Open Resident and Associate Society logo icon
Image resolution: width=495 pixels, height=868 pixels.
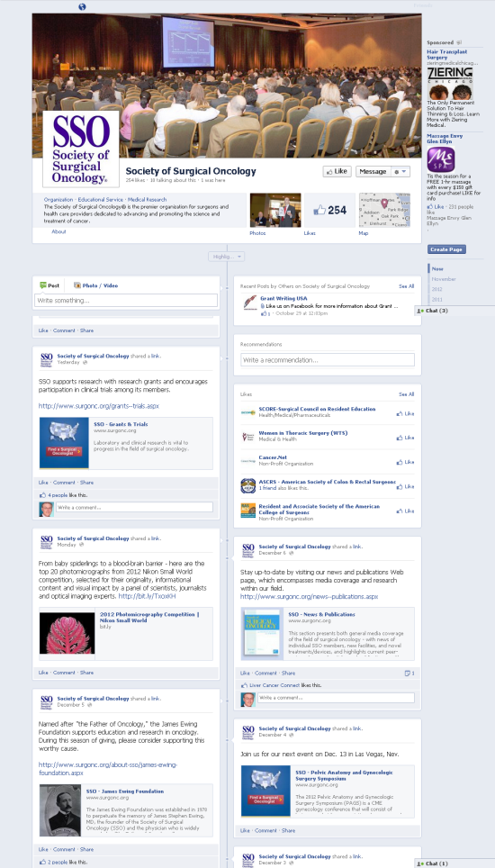coord(248,510)
